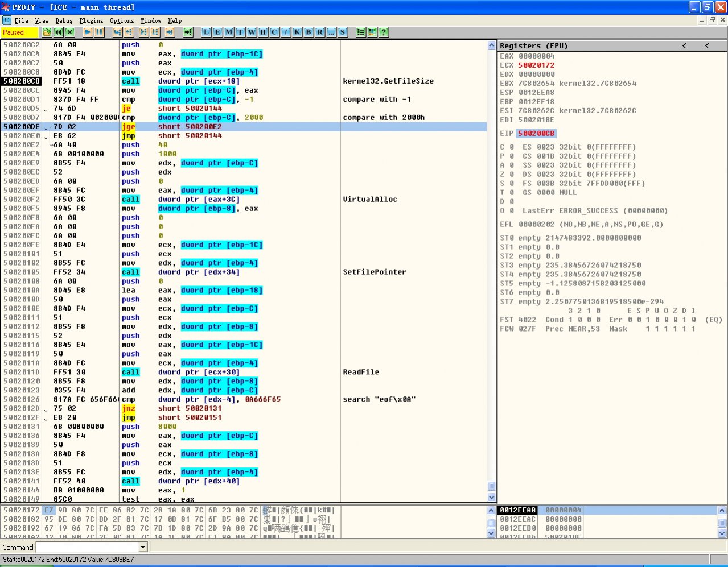This screenshot has width=728, height=567.
Task: Click the EIP register value 500200CB
Action: 536,134
